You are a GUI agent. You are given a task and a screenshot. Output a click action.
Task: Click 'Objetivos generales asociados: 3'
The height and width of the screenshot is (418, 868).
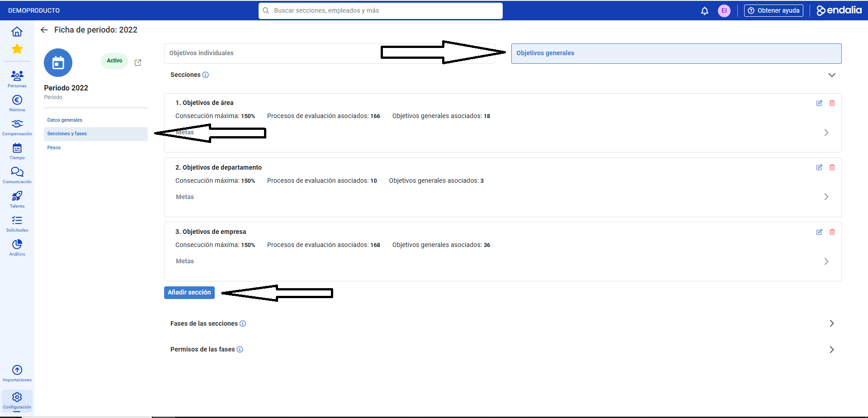[436, 181]
